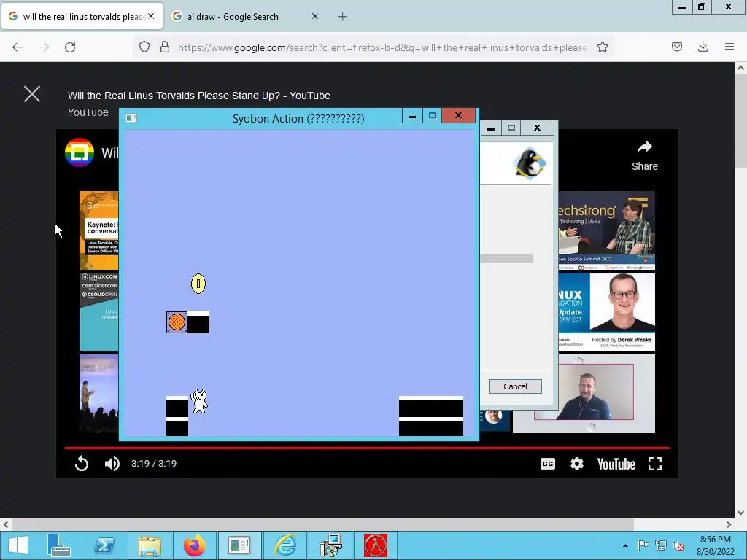The height and width of the screenshot is (560, 747).
Task: Click the horizontal scrollbar right arrow
Action: pos(729,524)
